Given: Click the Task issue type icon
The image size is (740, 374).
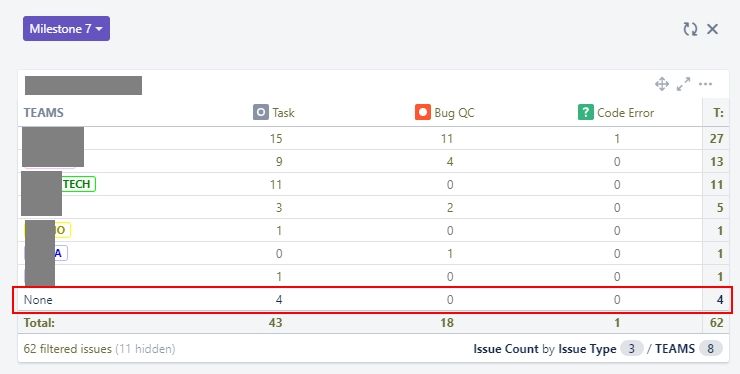Looking at the screenshot, I should pos(261,112).
